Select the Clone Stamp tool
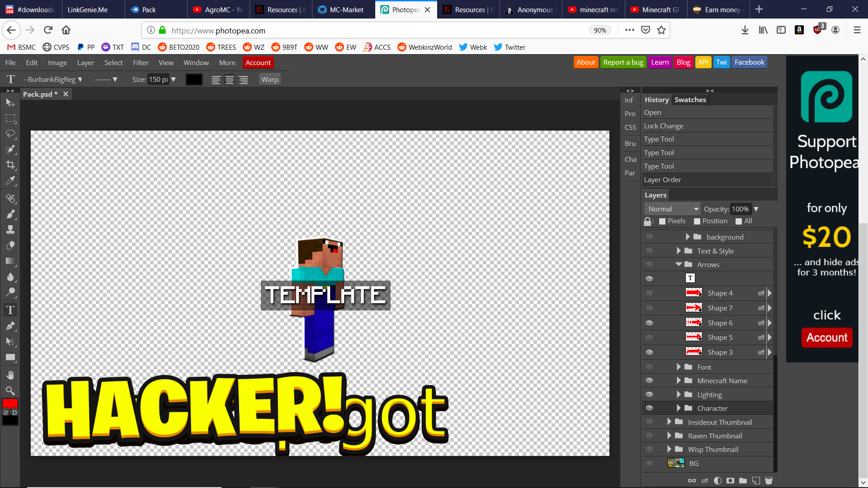 pos(10,230)
